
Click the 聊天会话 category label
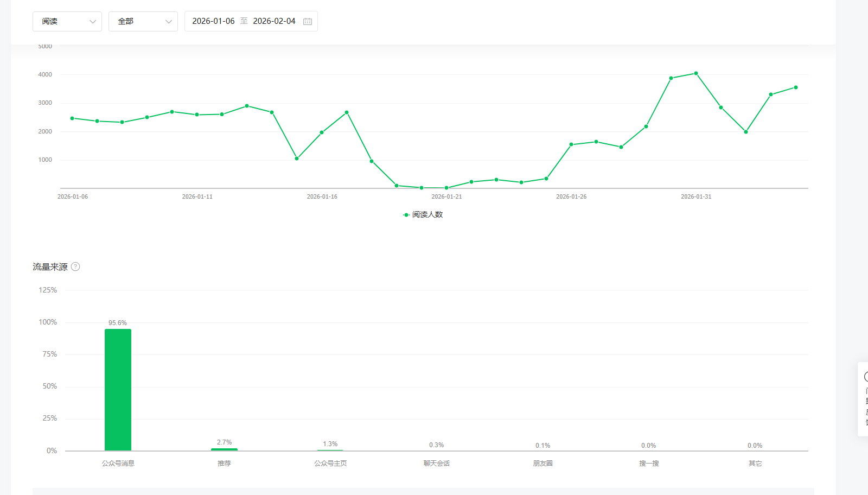coord(437,464)
